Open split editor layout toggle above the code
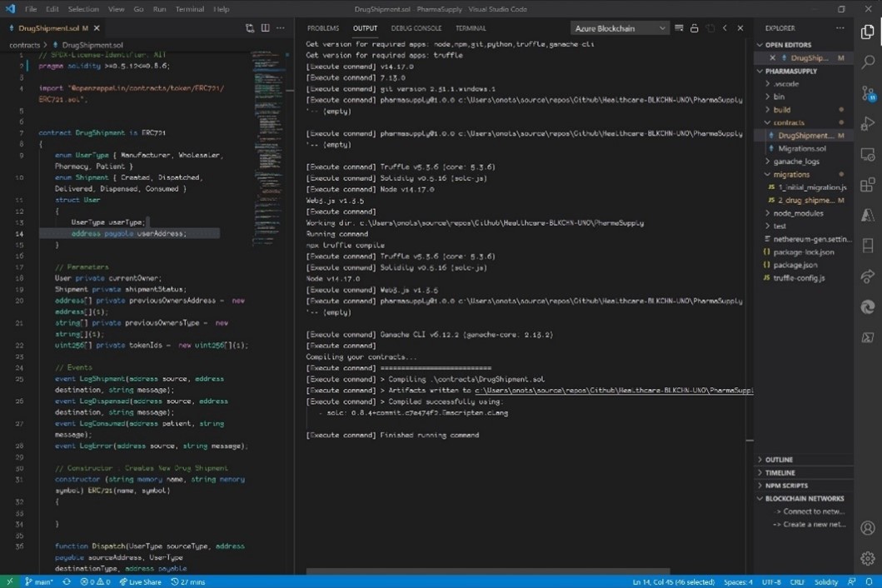Viewport: 882px width, 588px height. click(264, 27)
